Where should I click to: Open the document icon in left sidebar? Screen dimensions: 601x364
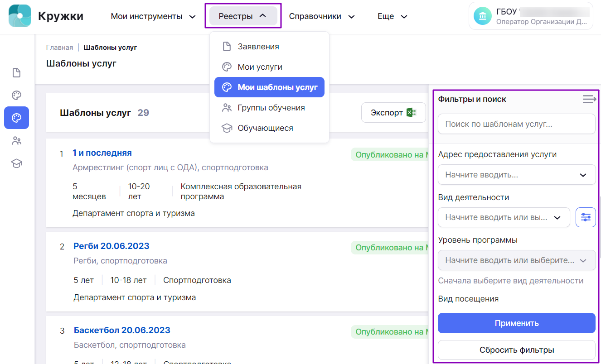point(16,73)
